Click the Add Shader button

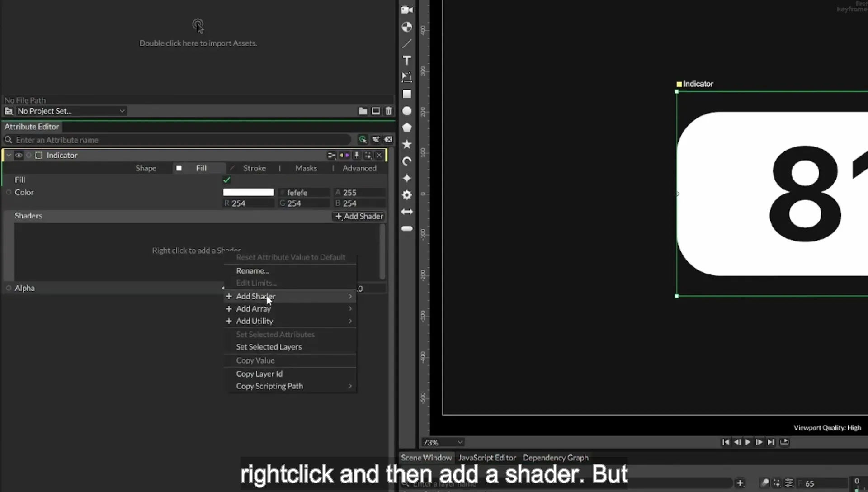pos(359,216)
